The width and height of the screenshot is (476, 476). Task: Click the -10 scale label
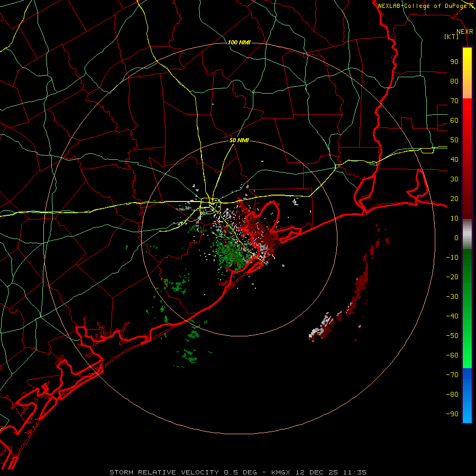coord(452,258)
